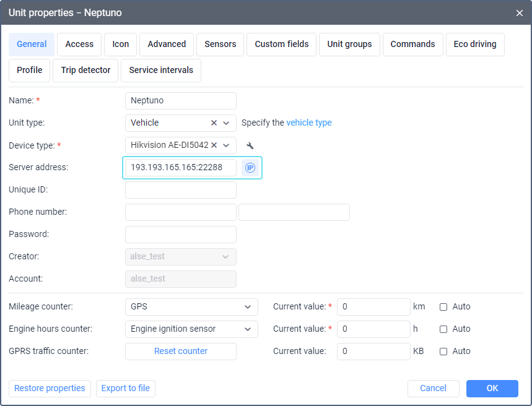Focus the Unique ID field
Screen dimensions: 532x406
click(180, 190)
